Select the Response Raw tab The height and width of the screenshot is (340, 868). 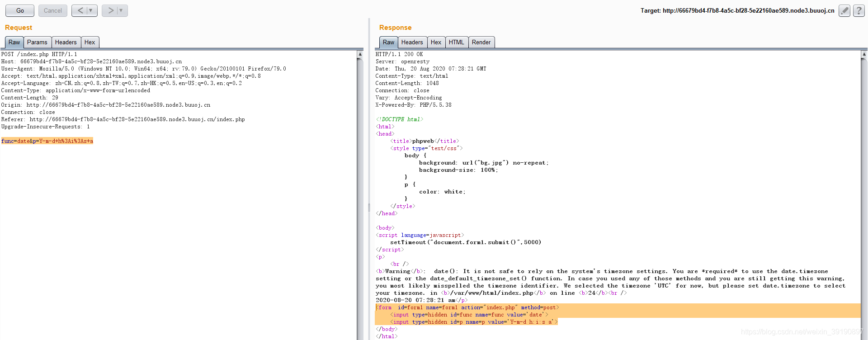point(388,42)
